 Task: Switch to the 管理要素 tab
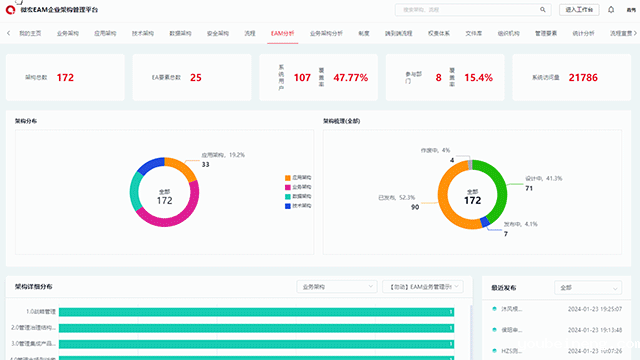click(x=546, y=33)
